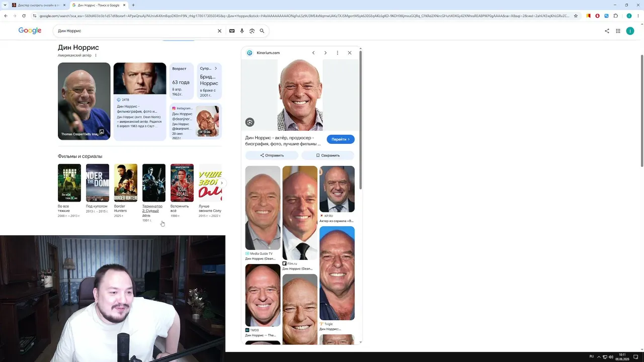Open the taskbar volume control
This screenshot has height=362, width=644.
coord(611,357)
